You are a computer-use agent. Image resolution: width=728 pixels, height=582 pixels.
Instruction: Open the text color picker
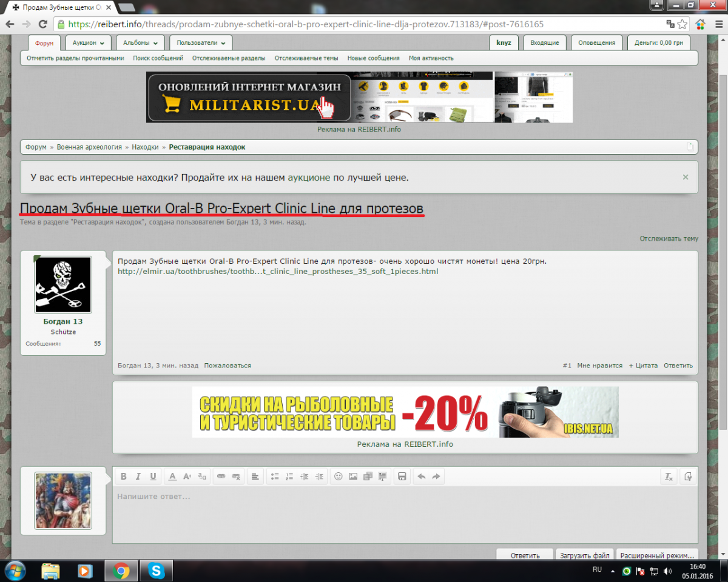pos(172,477)
